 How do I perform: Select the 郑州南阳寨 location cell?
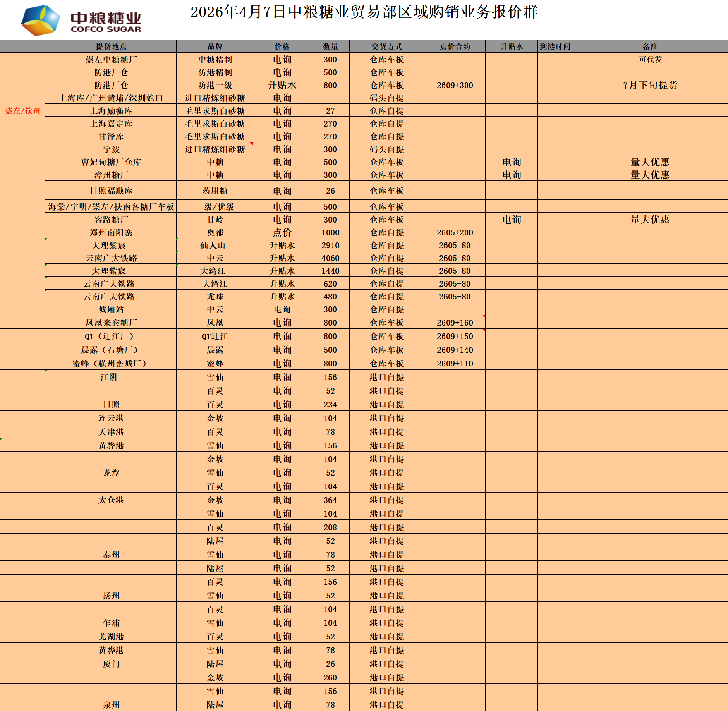point(111,232)
